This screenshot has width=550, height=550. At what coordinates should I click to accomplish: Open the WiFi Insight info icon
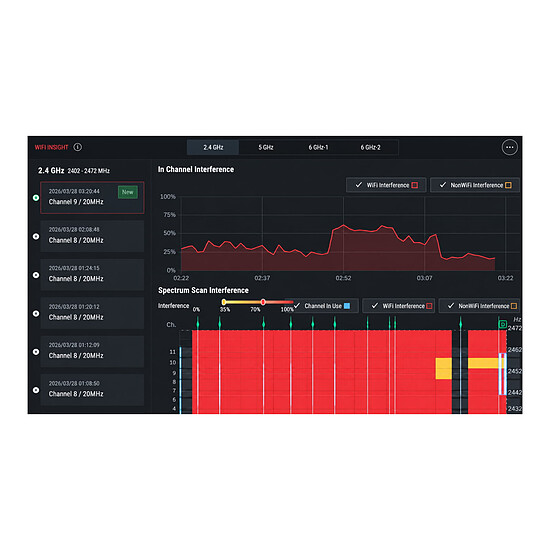[78, 147]
